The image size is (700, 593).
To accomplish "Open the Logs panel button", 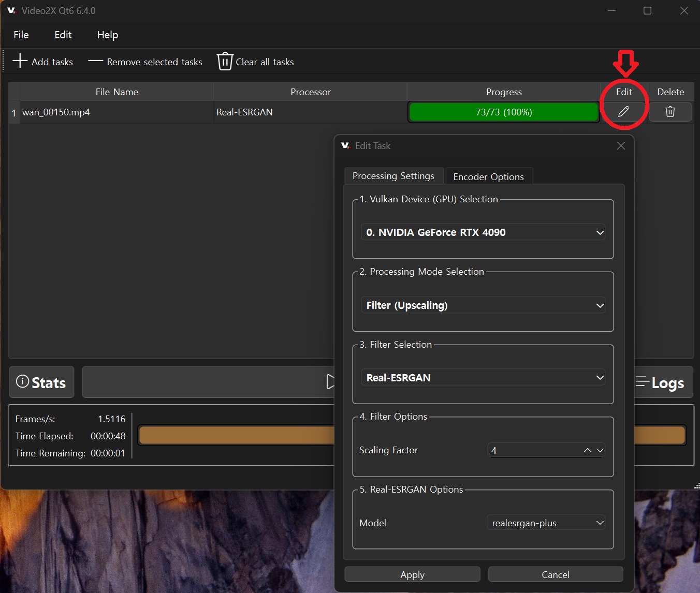I will pos(663,382).
